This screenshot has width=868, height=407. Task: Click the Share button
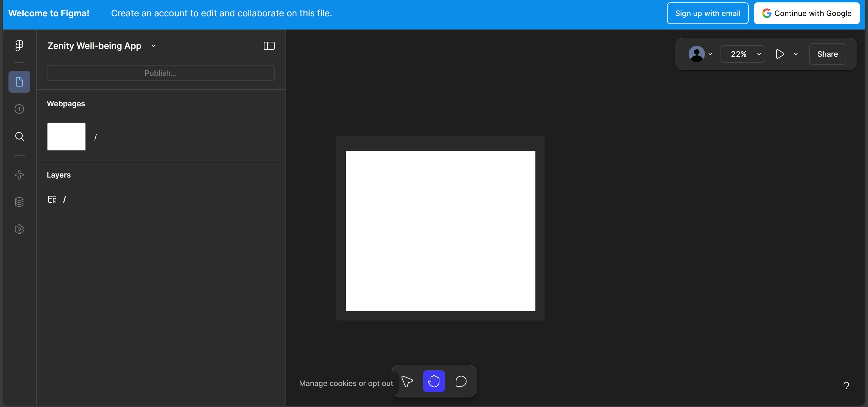coord(827,54)
